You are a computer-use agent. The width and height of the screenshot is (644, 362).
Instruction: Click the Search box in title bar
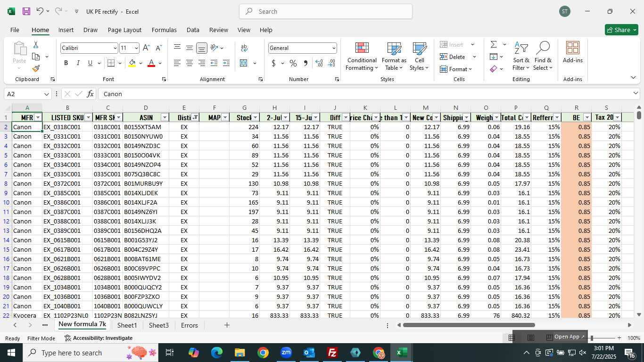pyautogui.click(x=326, y=11)
